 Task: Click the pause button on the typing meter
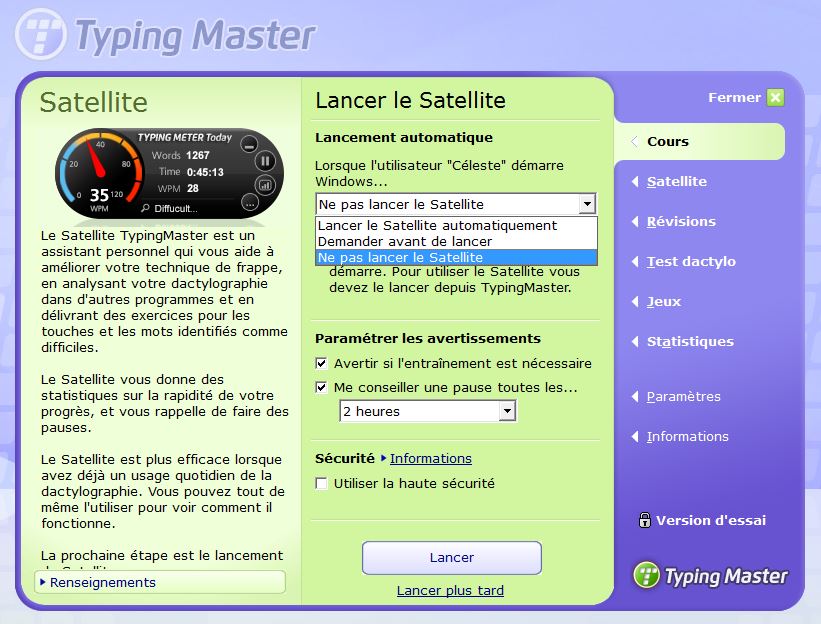tap(265, 161)
